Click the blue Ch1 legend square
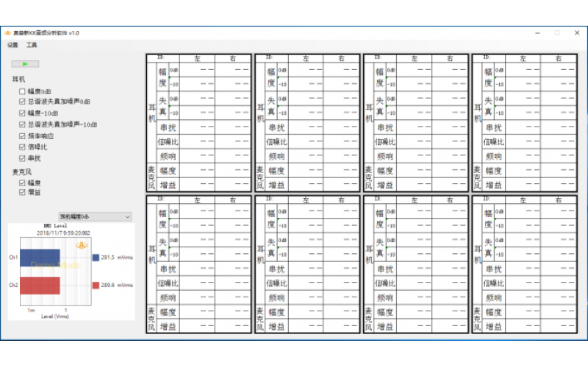 click(96, 258)
